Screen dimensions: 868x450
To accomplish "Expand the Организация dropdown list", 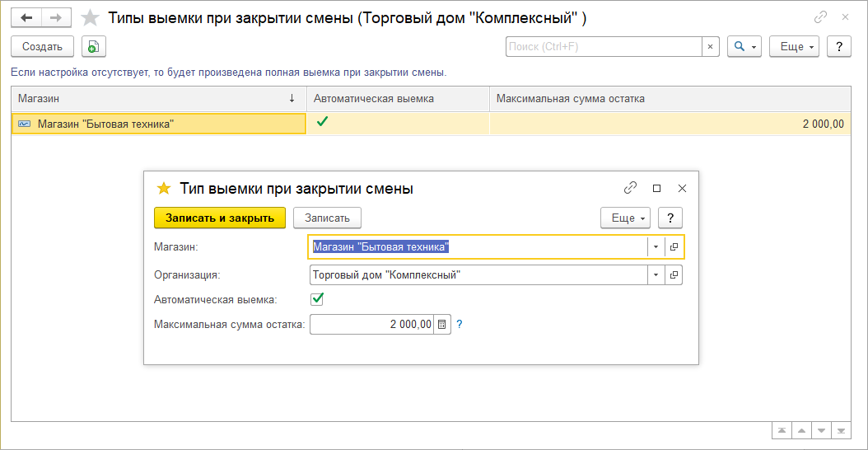I will point(656,275).
